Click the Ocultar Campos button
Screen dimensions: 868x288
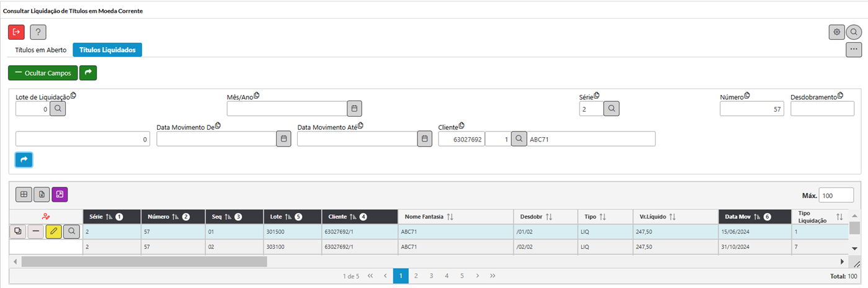[x=43, y=73]
